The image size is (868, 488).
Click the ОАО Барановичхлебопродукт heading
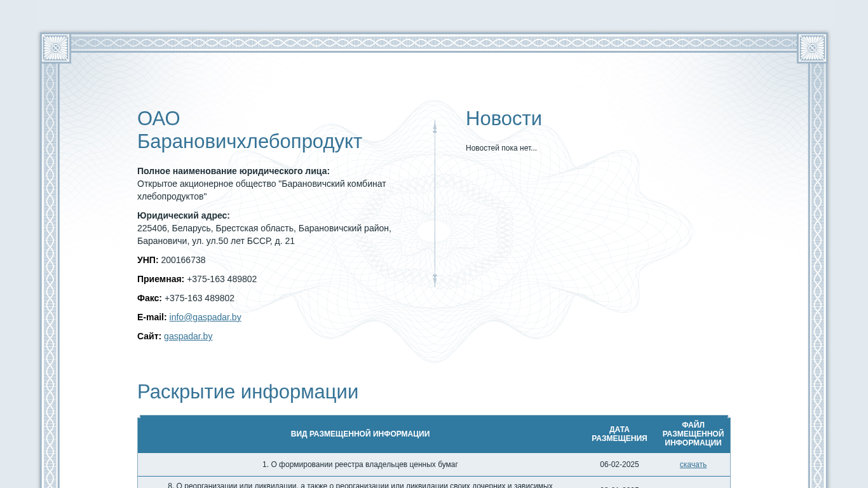click(x=249, y=130)
